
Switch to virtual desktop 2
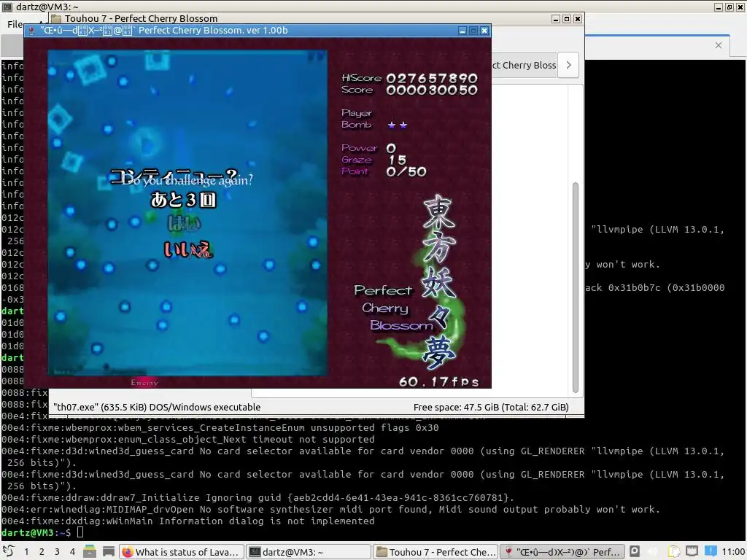(x=42, y=551)
